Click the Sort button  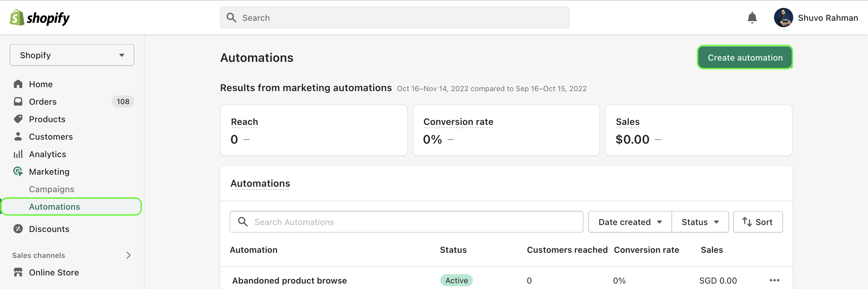coord(758,222)
